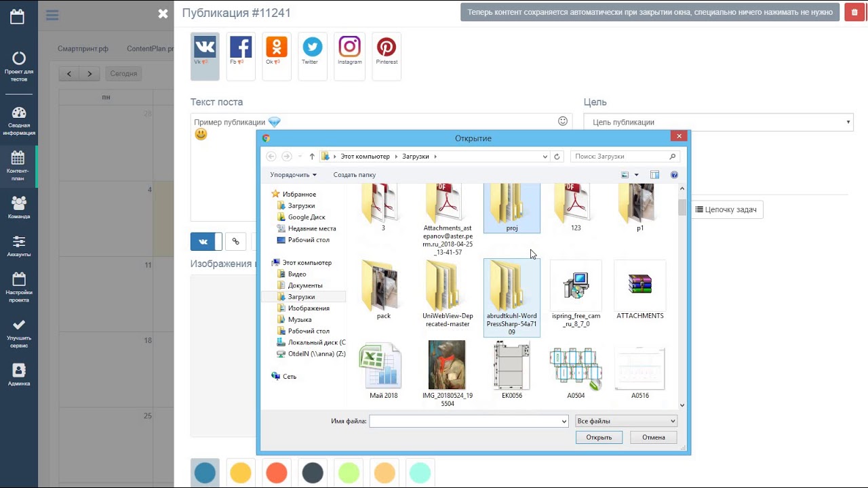The height and width of the screenshot is (488, 868).
Task: Open the file name combo box dropdown
Action: (564, 422)
